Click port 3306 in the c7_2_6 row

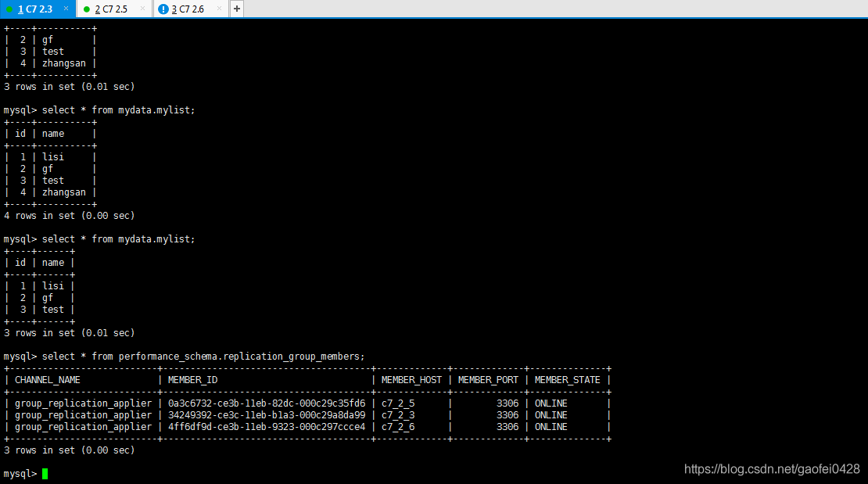tap(508, 427)
